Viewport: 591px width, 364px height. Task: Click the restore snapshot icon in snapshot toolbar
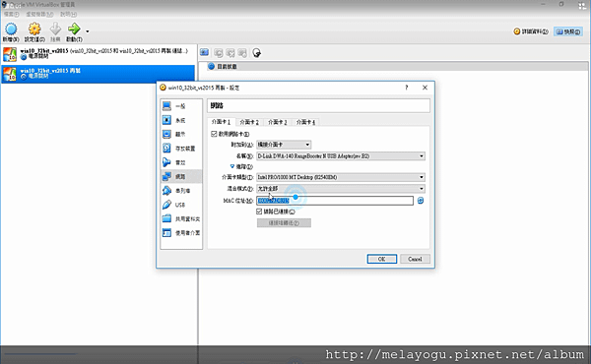pyautogui.click(x=219, y=53)
